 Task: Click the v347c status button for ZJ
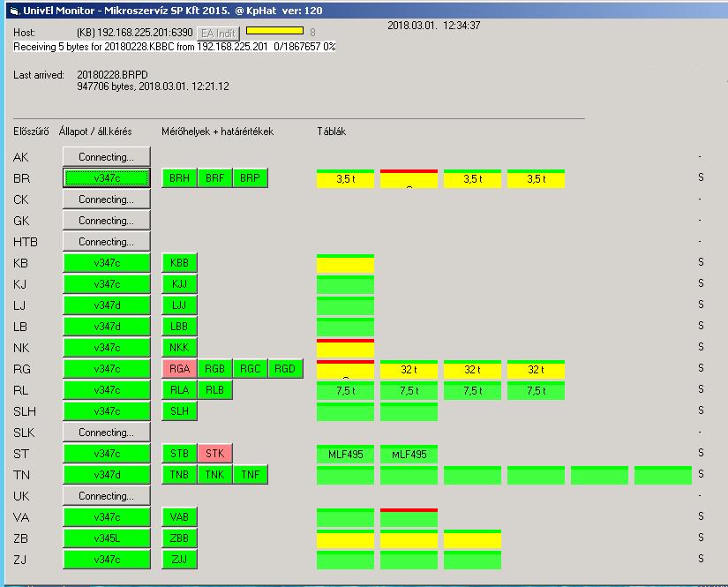point(106,560)
